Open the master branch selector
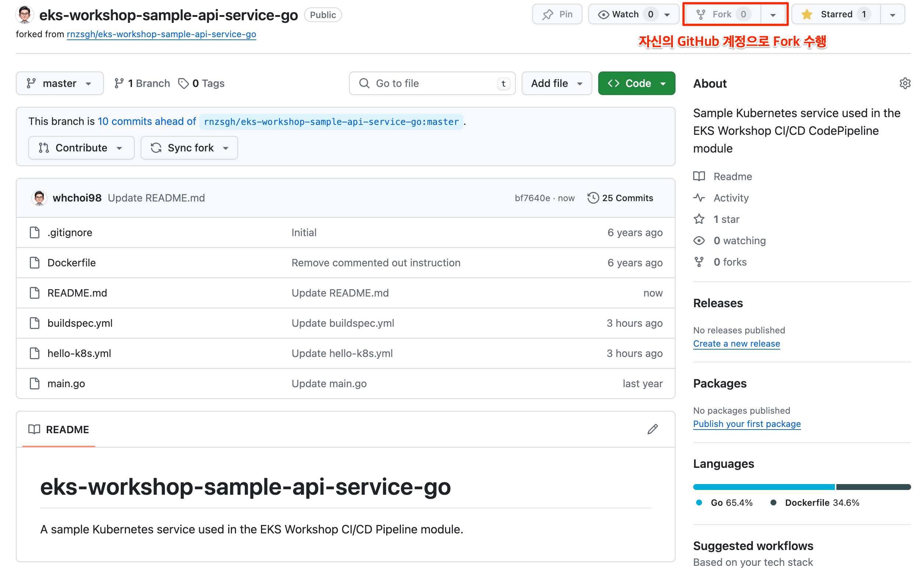 pos(60,83)
